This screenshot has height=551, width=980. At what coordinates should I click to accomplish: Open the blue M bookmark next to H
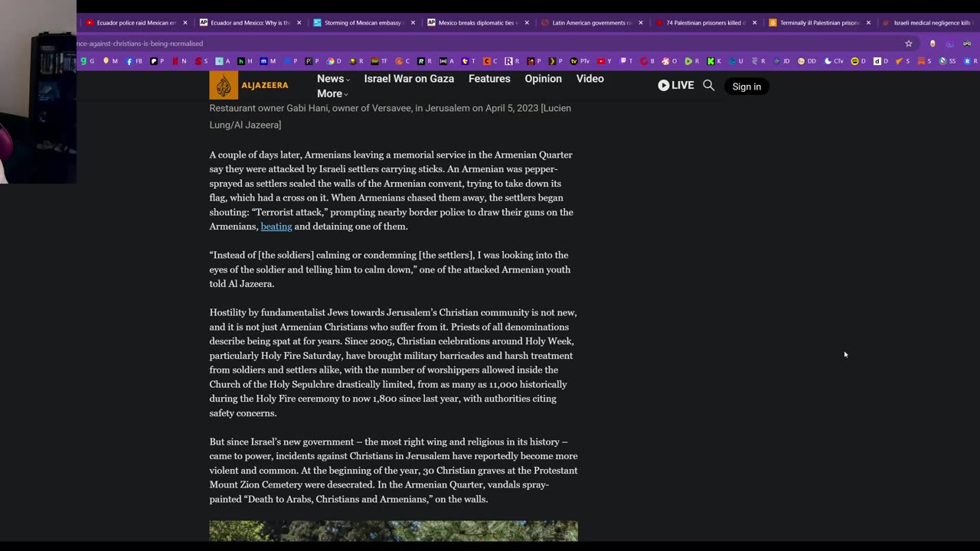click(x=268, y=61)
